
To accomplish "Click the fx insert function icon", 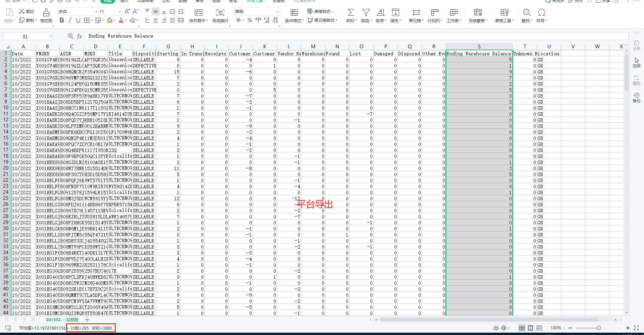I will 79,36.
